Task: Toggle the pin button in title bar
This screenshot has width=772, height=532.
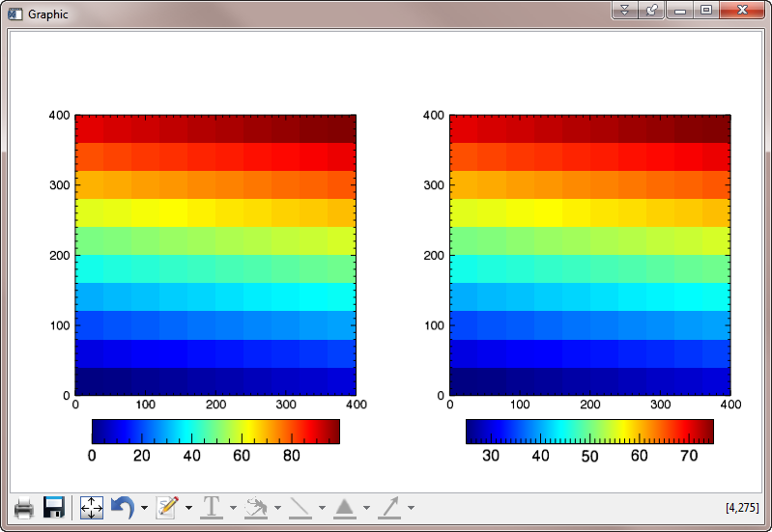Action: (652, 10)
